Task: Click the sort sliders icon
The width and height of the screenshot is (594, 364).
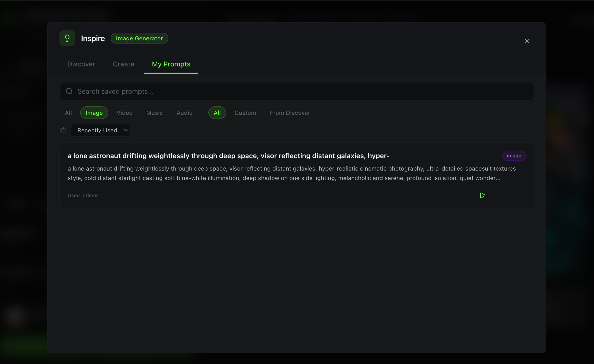Action: [63, 130]
